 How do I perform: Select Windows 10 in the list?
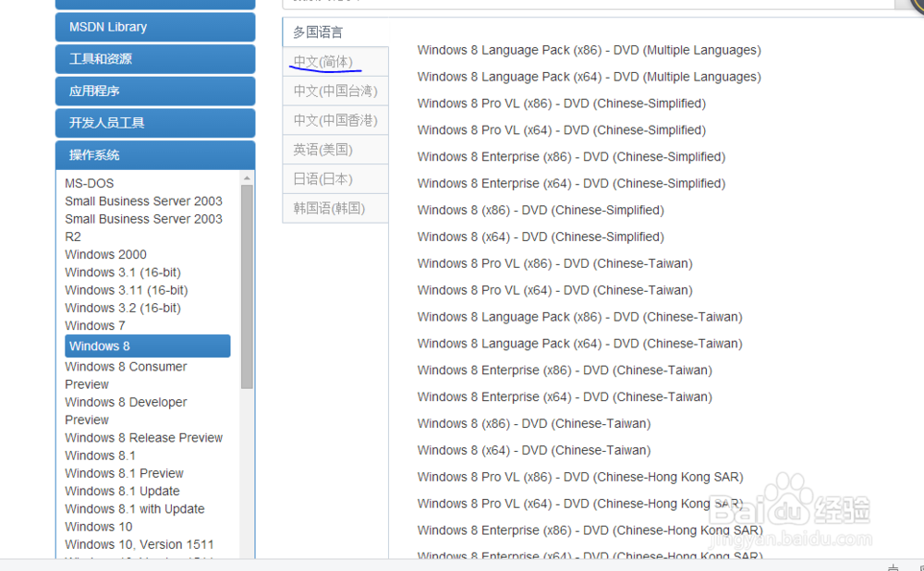click(x=99, y=527)
